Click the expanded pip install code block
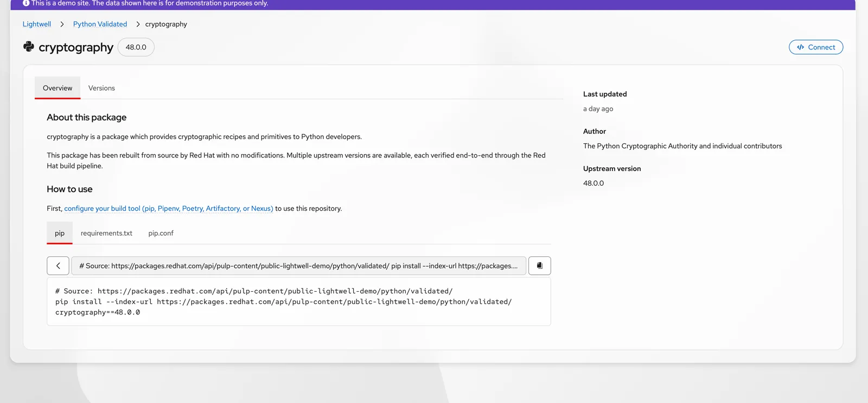 tap(299, 301)
